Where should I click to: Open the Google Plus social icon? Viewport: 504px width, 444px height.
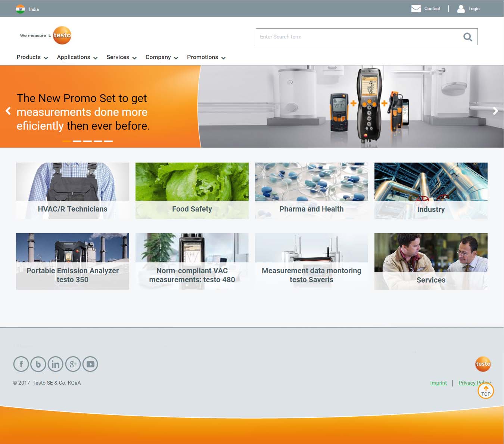coord(73,364)
